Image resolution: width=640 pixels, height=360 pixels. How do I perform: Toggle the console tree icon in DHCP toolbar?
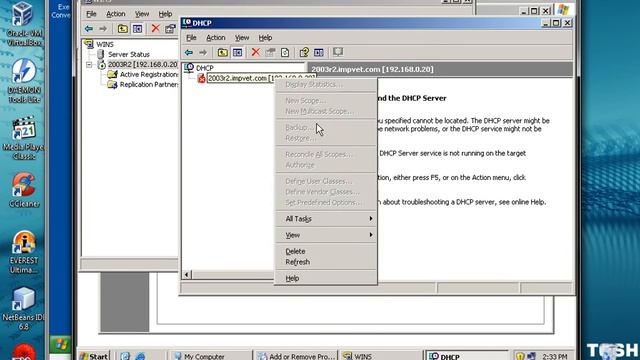click(237, 53)
